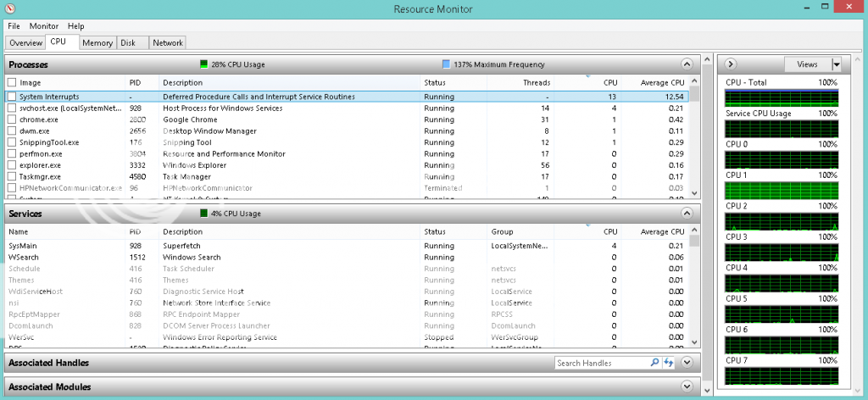Click the Views button
868x400 pixels.
pyautogui.click(x=807, y=64)
